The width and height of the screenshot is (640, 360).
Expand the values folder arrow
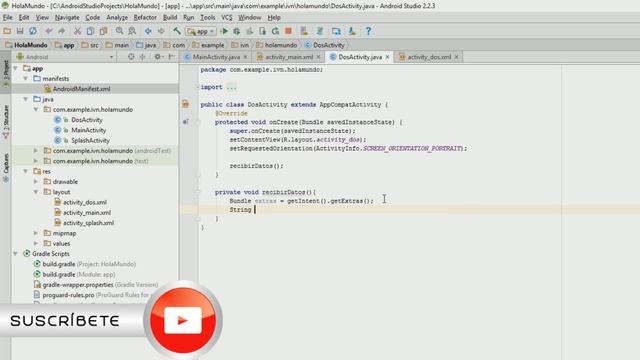[x=36, y=243]
